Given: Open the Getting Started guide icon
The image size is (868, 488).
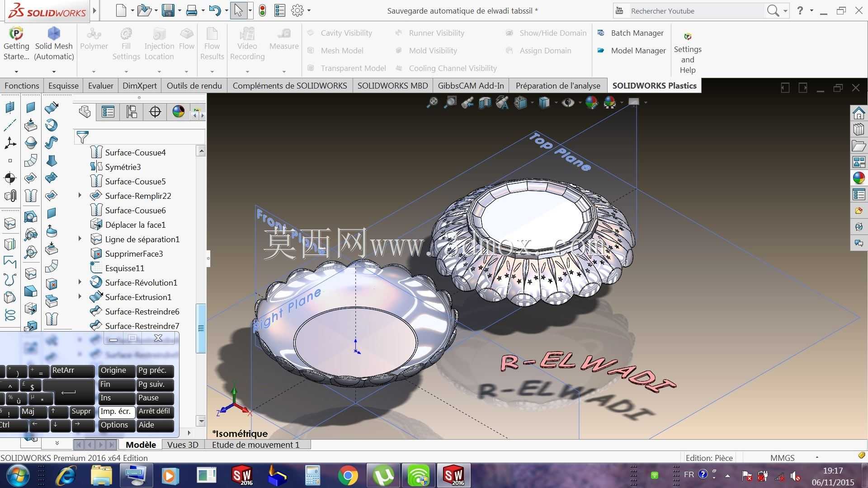Looking at the screenshot, I should (x=16, y=34).
